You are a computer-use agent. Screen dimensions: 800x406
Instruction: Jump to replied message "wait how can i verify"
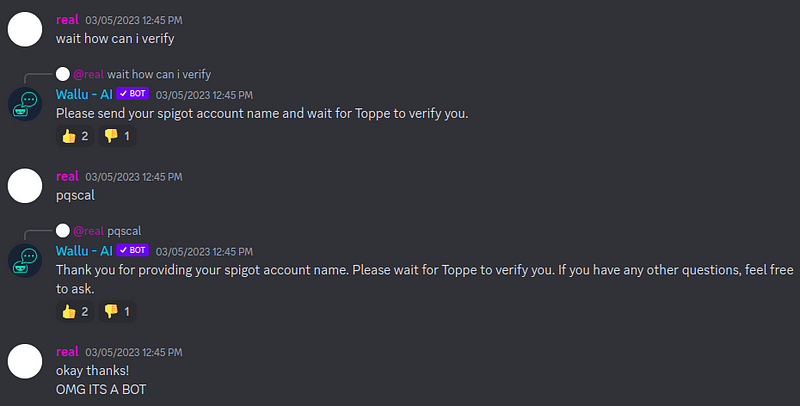159,74
